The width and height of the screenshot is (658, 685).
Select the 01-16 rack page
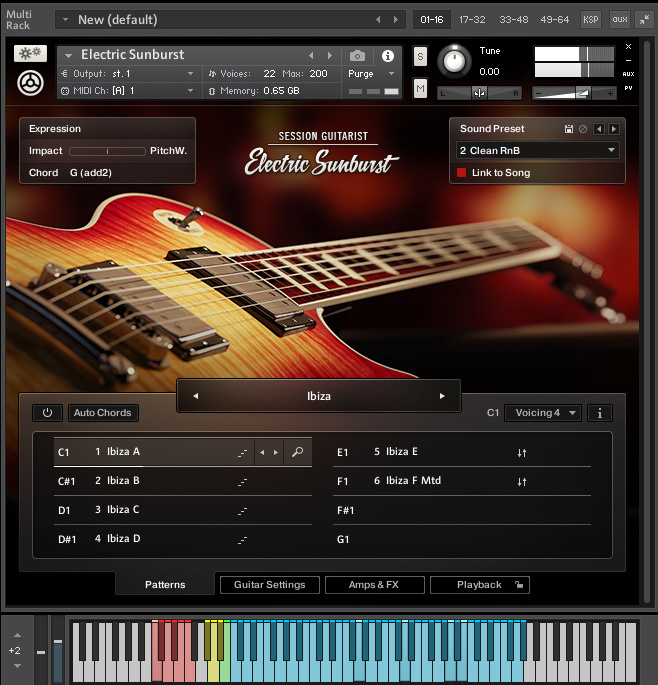[432, 20]
